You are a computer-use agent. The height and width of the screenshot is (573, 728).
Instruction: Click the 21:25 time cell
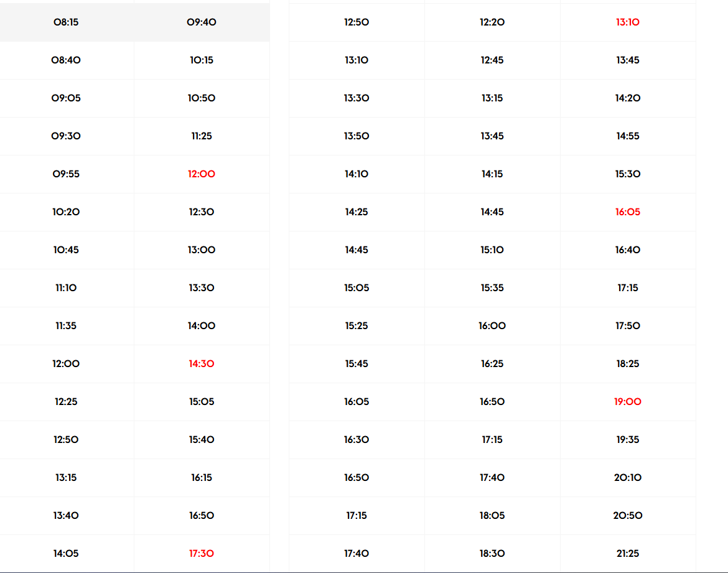tap(628, 554)
